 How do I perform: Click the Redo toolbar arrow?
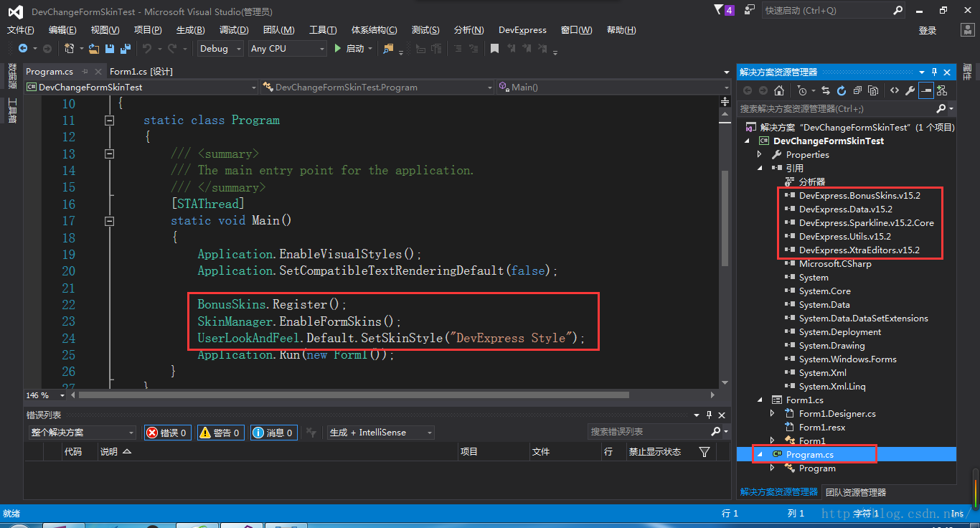click(172, 48)
